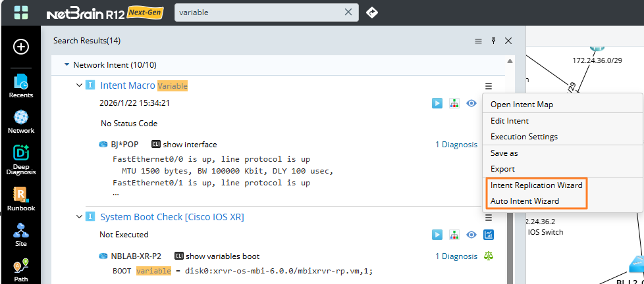
Task: Click the 'Search Results(14)' panel title
Action: click(x=87, y=41)
